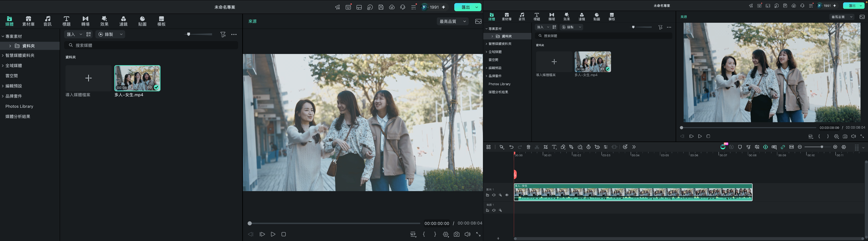
Task: Undo last action in right window timeline toolbar
Action: click(x=511, y=147)
